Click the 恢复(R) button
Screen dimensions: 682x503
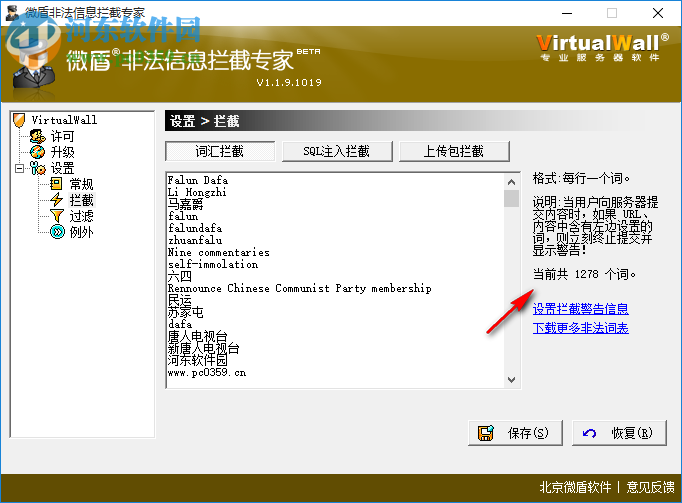(x=619, y=433)
